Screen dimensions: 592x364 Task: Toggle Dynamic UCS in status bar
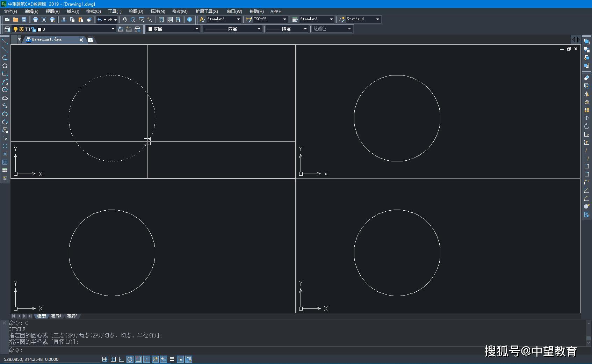click(155, 359)
